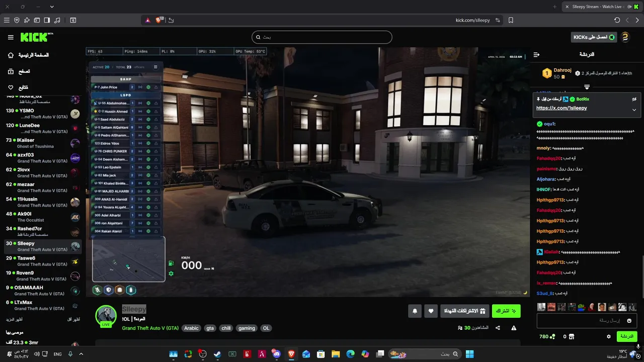Go to the home page sidebar link
644x362 pixels.
tap(28, 55)
